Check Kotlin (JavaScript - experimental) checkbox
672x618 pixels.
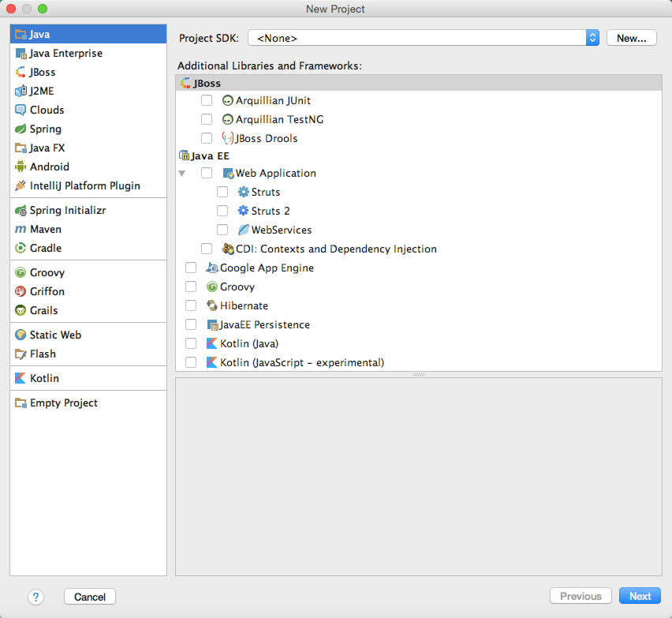point(191,362)
